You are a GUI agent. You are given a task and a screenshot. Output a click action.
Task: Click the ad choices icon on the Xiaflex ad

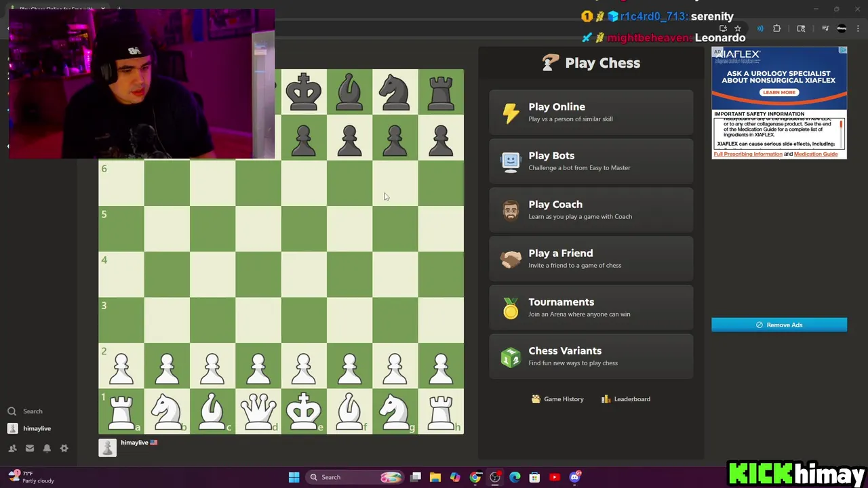(x=843, y=50)
